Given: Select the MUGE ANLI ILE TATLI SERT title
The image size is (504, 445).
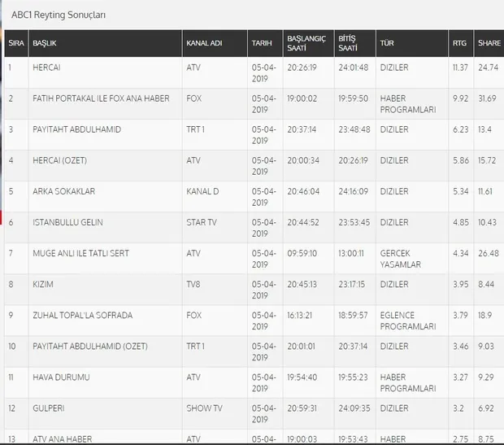Looking at the screenshot, I should point(80,253).
